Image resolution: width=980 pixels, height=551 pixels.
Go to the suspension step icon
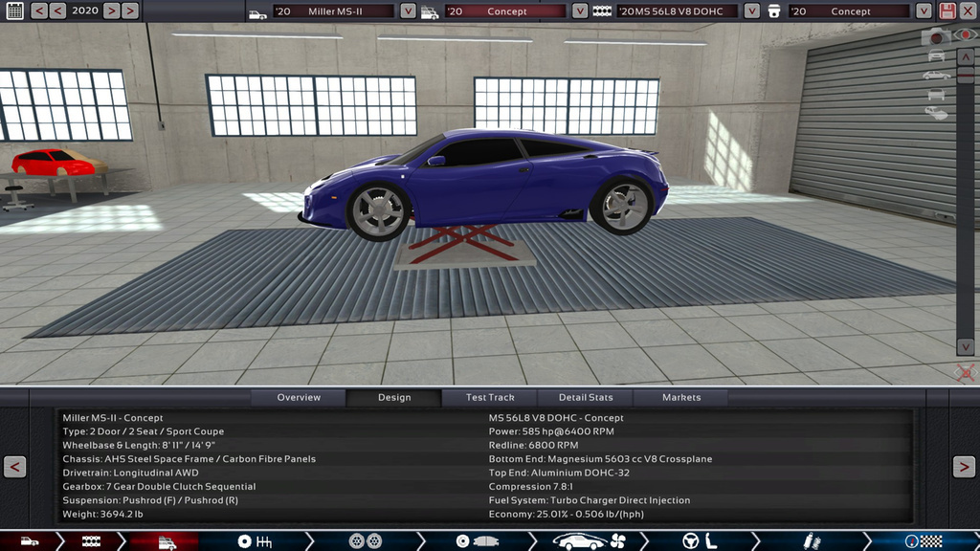click(812, 541)
